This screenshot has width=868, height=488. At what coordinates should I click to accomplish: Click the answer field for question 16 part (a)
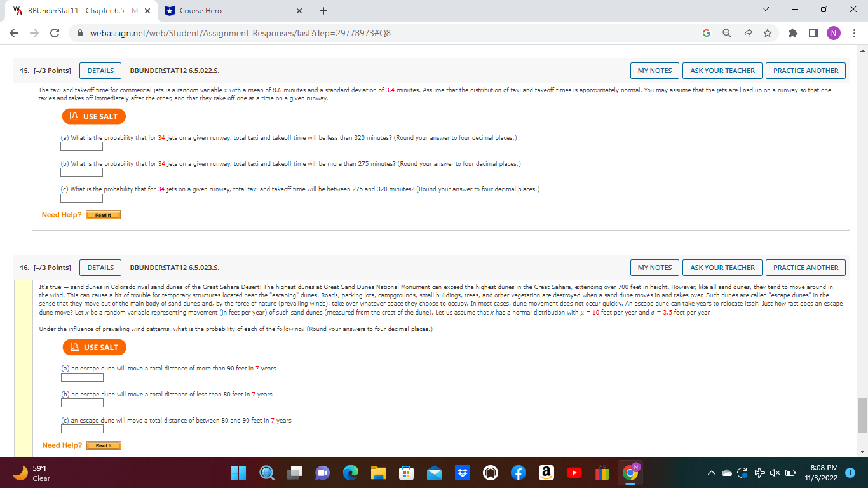82,377
